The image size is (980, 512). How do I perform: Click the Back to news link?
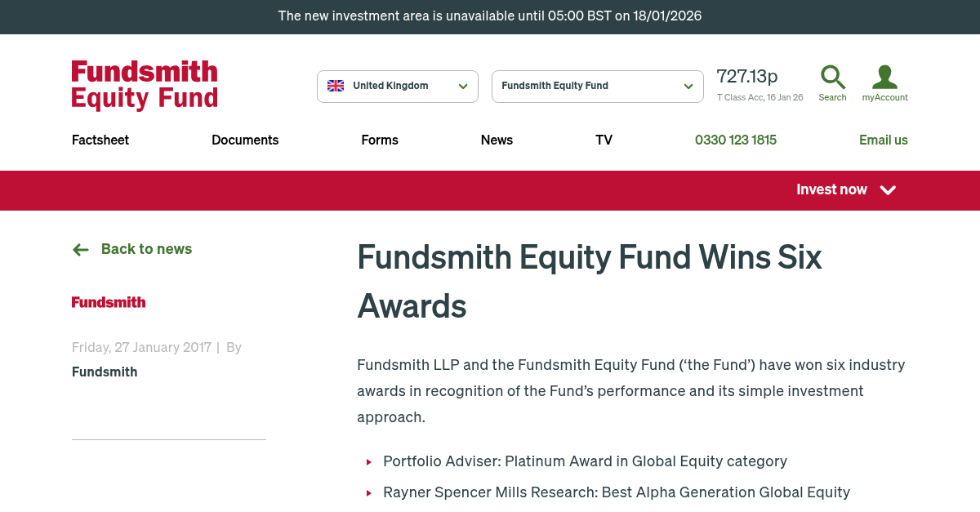coord(146,249)
